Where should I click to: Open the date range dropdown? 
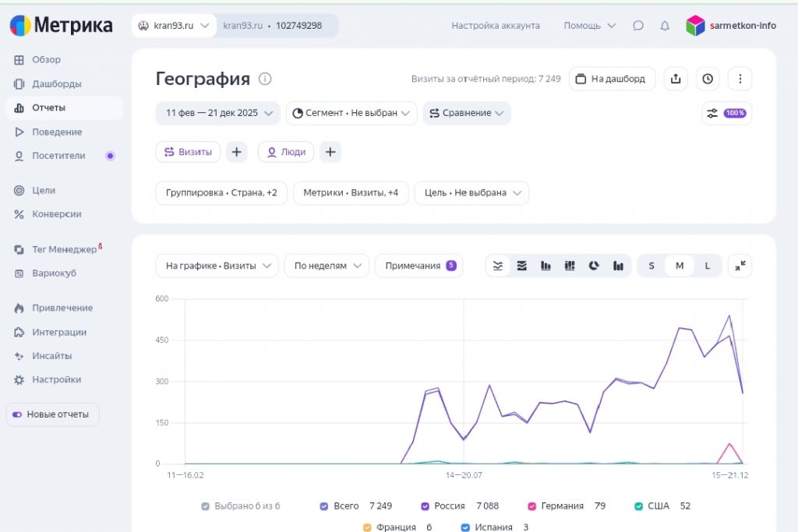point(217,113)
